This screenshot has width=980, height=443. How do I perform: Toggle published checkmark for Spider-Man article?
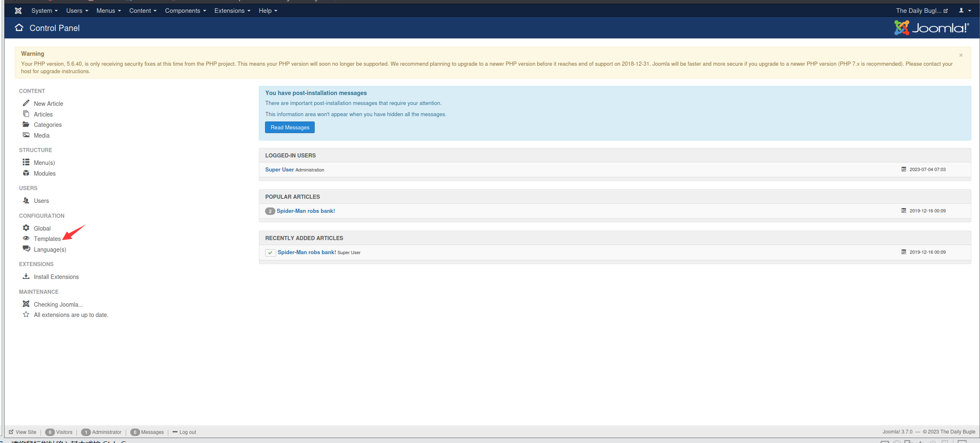coord(270,252)
